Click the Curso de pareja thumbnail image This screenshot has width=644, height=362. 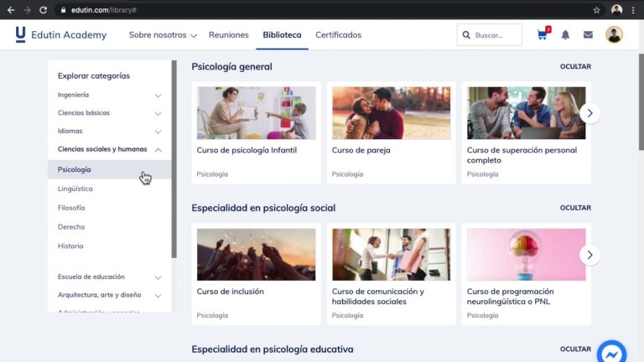[x=391, y=113]
